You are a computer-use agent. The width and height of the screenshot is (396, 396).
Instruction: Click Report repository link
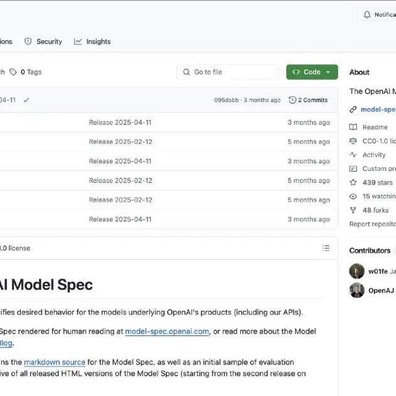click(x=372, y=224)
